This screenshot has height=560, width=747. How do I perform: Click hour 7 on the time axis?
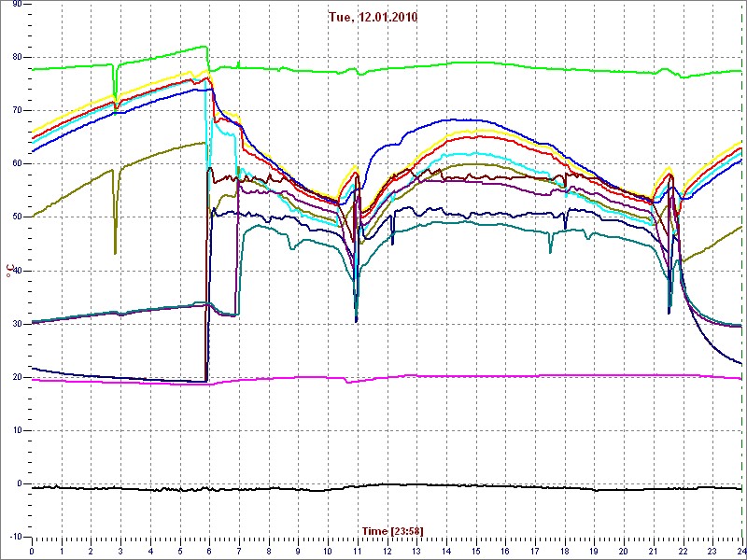click(x=239, y=551)
